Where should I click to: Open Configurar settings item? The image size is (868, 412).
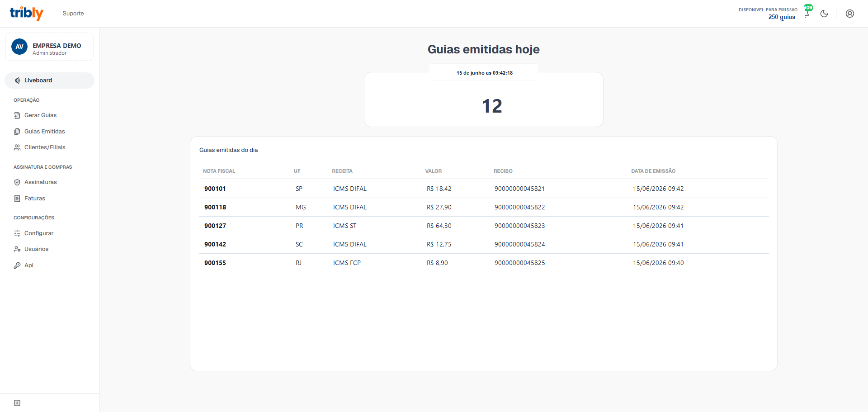click(x=38, y=233)
